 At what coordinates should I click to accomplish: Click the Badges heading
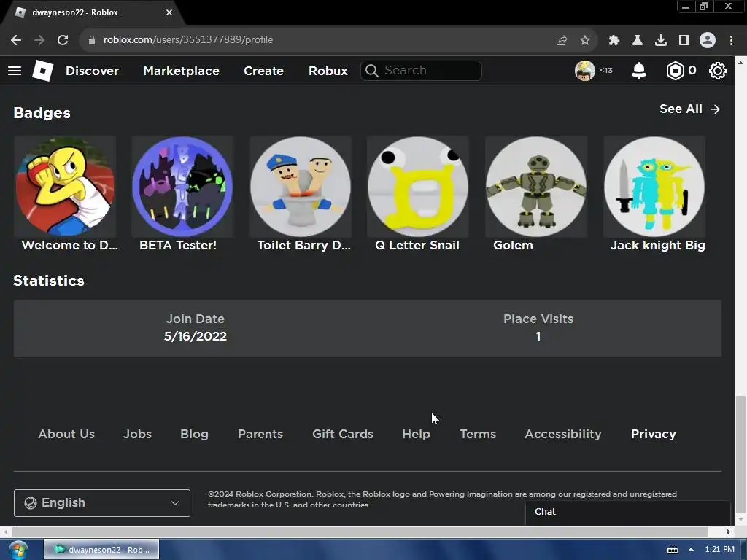[42, 113]
